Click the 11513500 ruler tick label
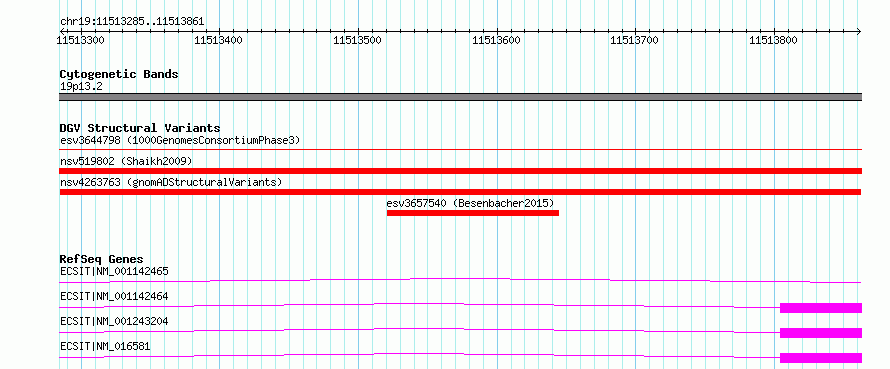 (x=358, y=40)
